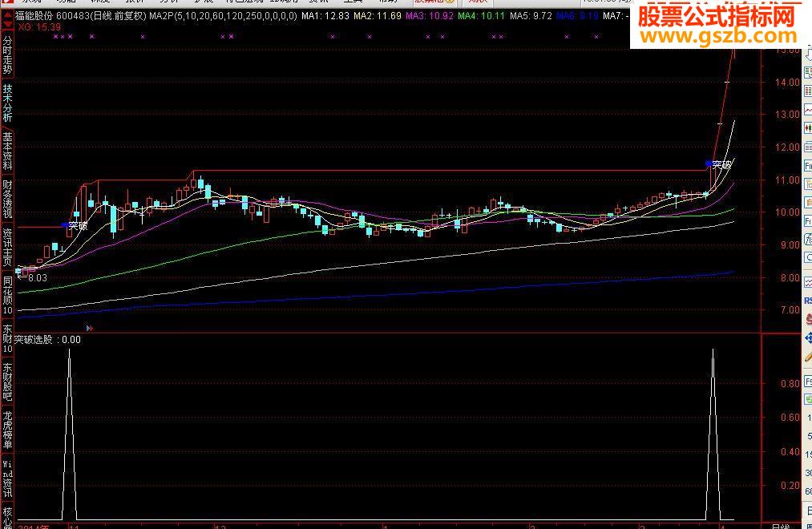This screenshot has height=529, width=812.
Task: Click the red up arrow above the sidebar
Action: (7, 16)
